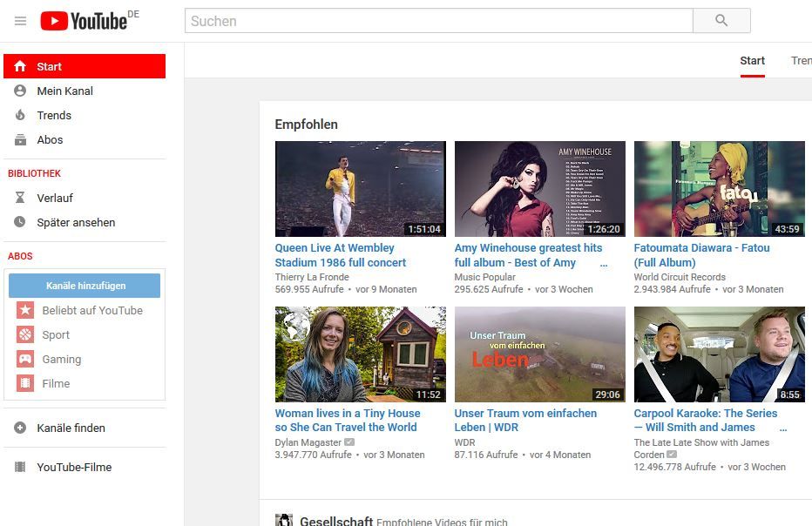812x526 pixels.
Task: Open Abos in the sidebar
Action: click(x=85, y=140)
